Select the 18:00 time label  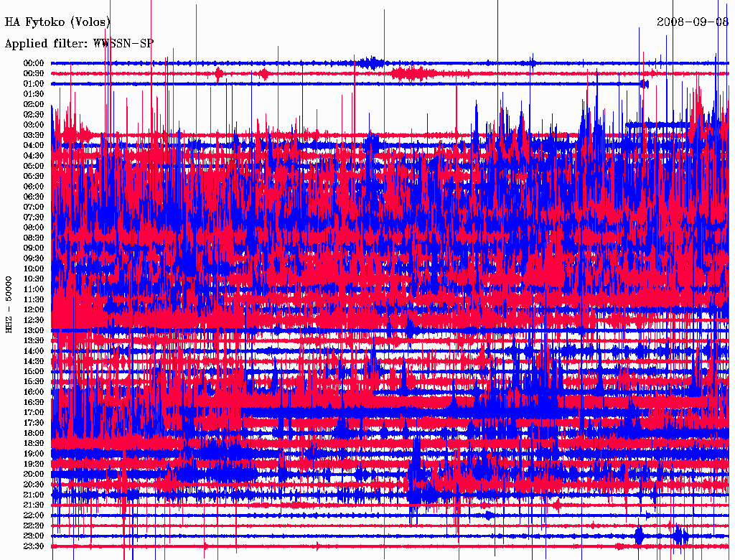(34, 434)
